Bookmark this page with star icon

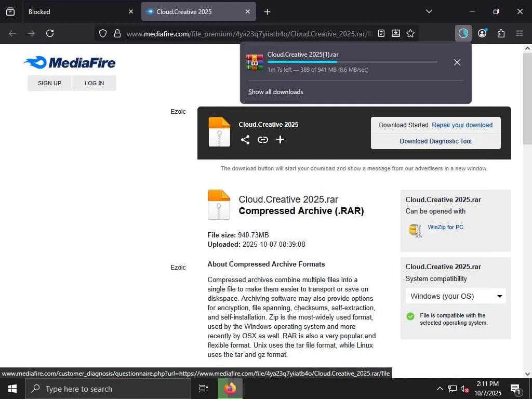point(410,33)
